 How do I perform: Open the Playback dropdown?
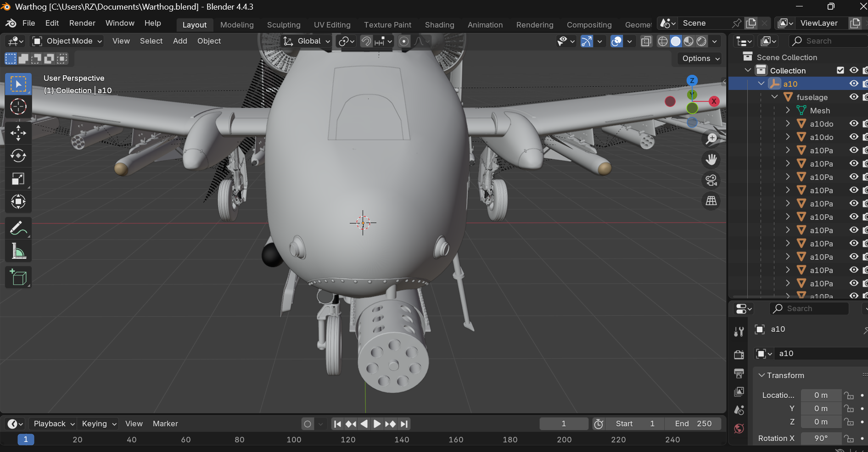[54, 424]
